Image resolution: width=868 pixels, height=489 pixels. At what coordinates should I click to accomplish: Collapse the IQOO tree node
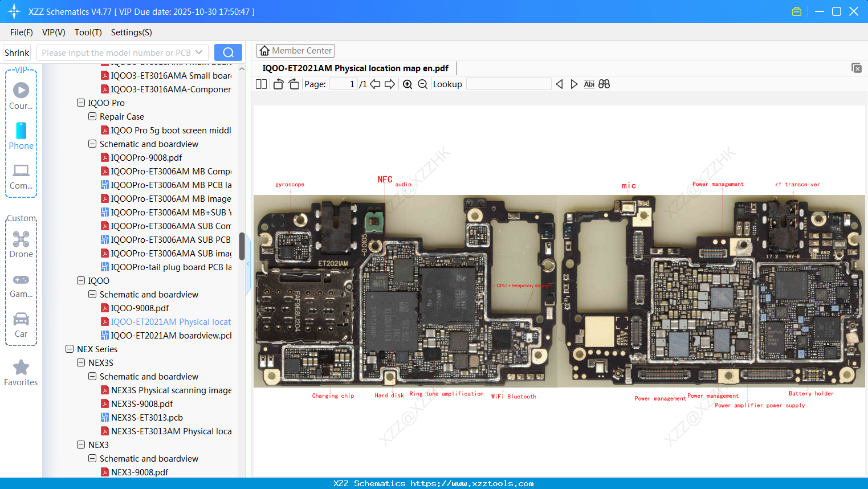coord(81,281)
